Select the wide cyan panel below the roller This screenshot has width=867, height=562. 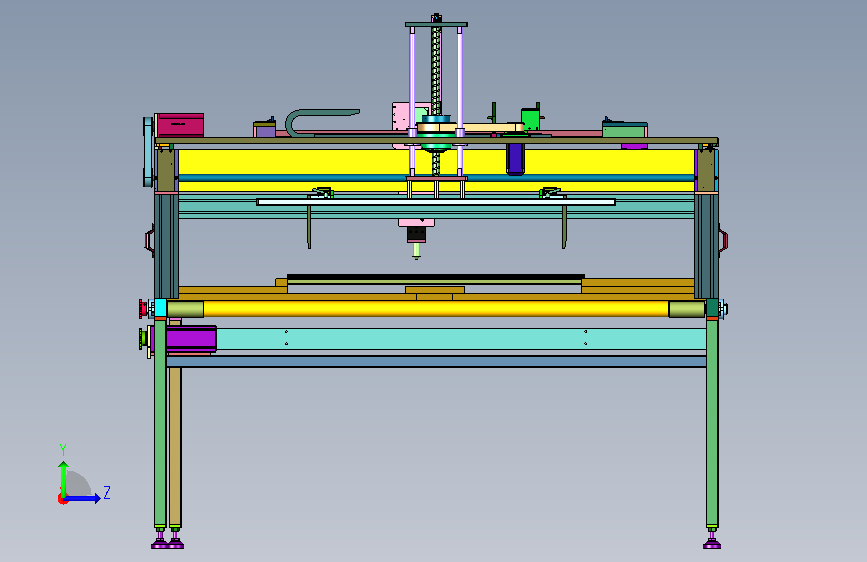coord(461,339)
